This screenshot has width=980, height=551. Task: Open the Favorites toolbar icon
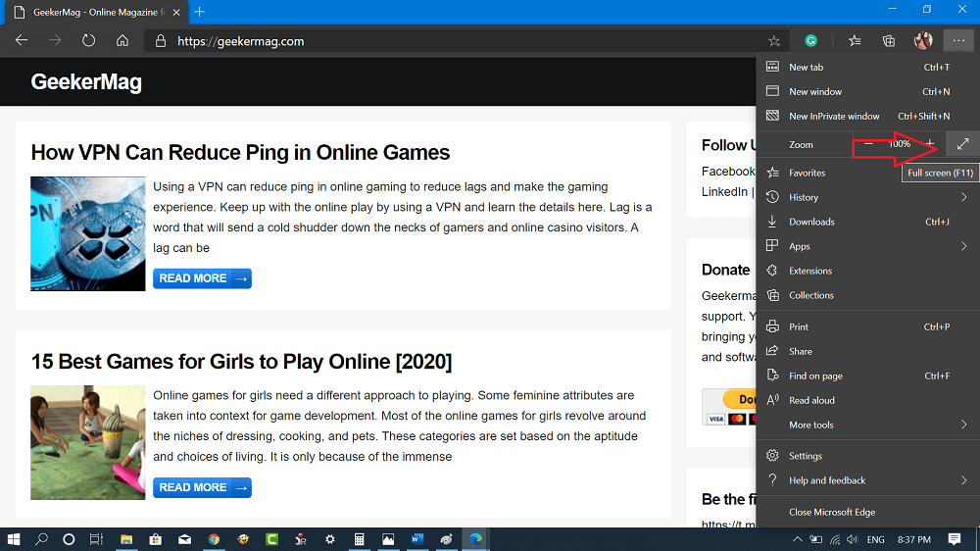855,40
